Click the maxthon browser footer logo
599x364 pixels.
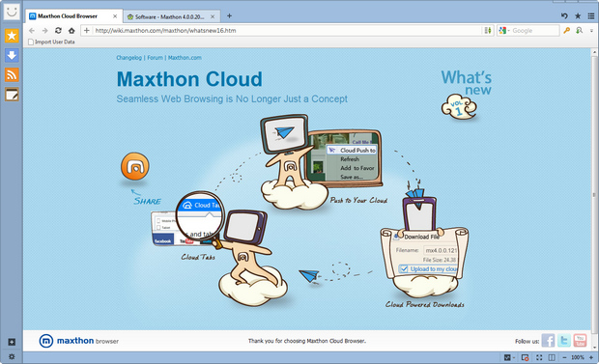click(79, 341)
